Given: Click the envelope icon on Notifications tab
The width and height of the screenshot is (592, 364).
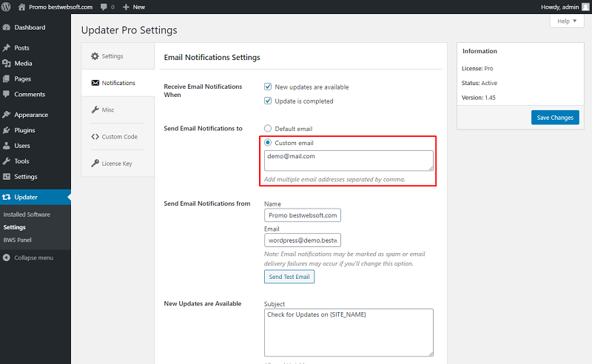Looking at the screenshot, I should [x=95, y=83].
